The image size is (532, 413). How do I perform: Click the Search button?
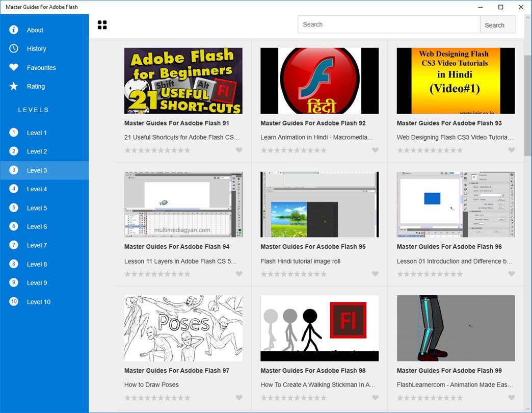[497, 25]
